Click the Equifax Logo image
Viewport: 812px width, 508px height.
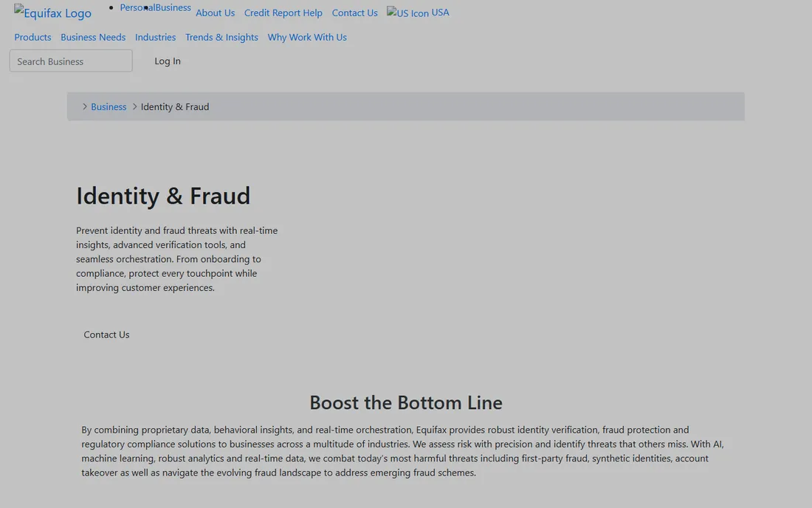point(53,13)
